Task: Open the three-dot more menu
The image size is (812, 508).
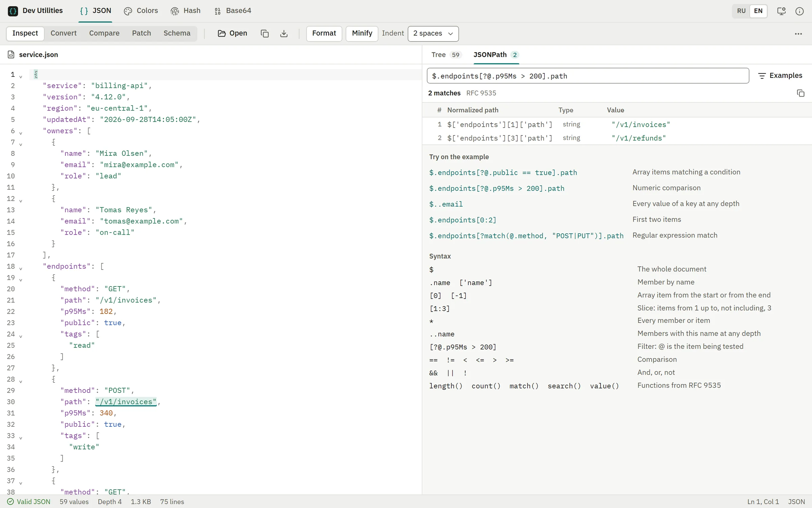Action: click(798, 34)
